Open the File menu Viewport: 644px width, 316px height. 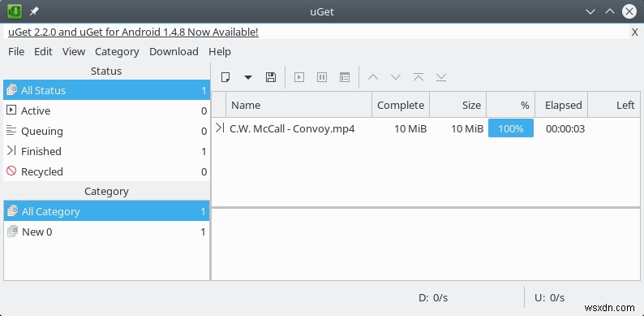16,51
